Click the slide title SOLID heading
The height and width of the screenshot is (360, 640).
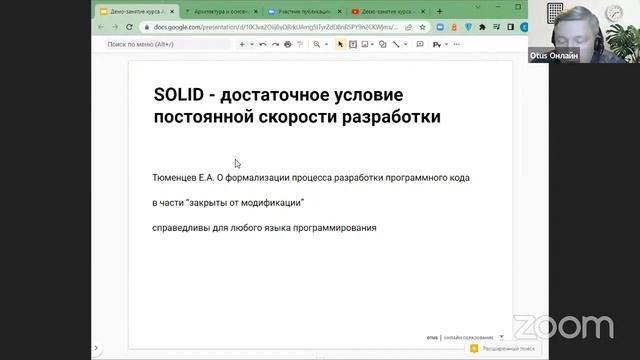coord(297,106)
